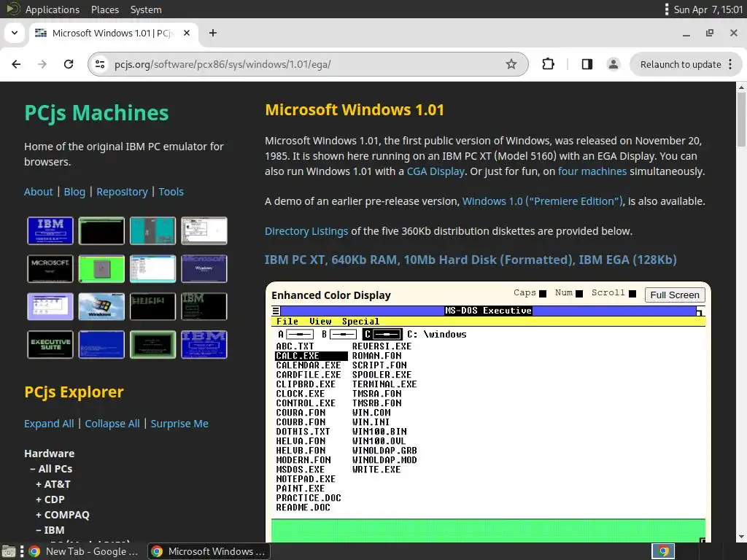Click Collapse All in PCjs Explorer
The width and height of the screenshot is (747, 560).
[x=112, y=424]
